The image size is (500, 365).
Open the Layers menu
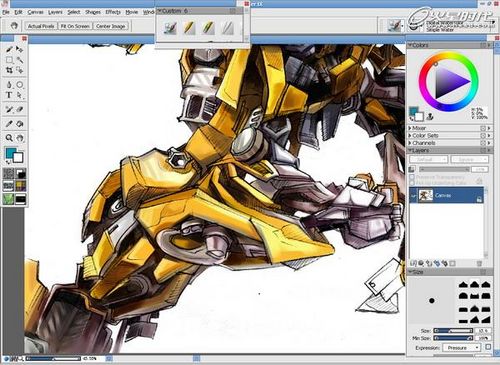pyautogui.click(x=55, y=12)
